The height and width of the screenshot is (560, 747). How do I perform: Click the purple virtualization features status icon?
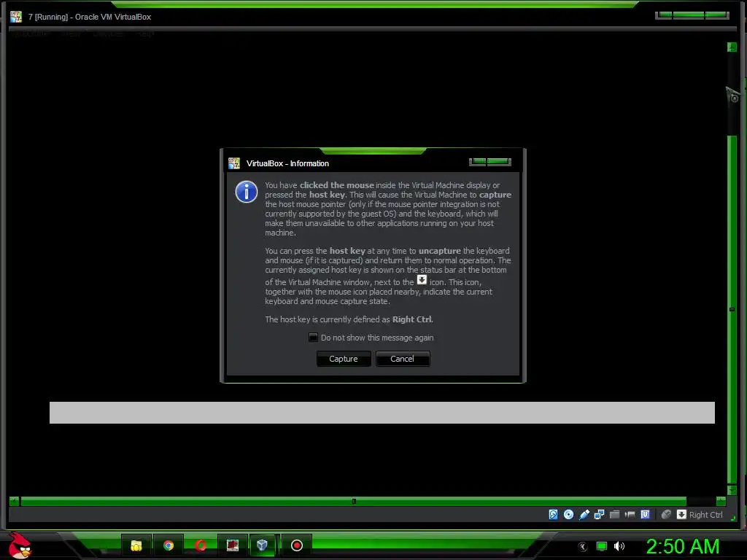click(x=645, y=514)
